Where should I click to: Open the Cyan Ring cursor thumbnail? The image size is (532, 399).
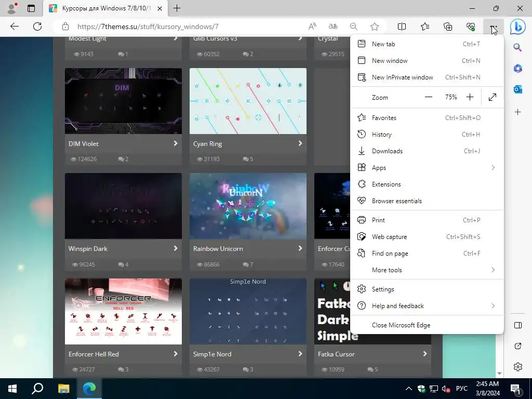tap(248, 101)
